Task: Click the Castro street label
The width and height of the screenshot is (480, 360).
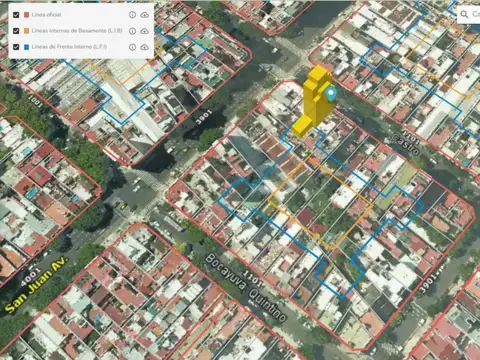Action: (x=406, y=144)
